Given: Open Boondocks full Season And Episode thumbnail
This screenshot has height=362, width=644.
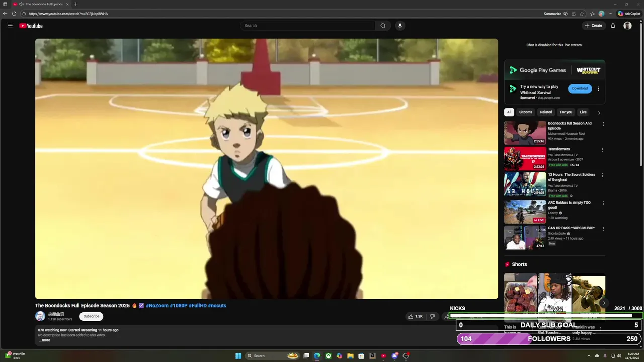Looking at the screenshot, I should pos(525,133).
